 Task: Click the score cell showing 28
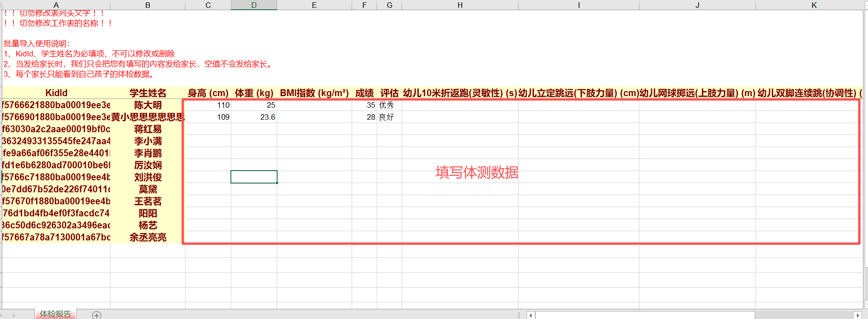pos(364,117)
